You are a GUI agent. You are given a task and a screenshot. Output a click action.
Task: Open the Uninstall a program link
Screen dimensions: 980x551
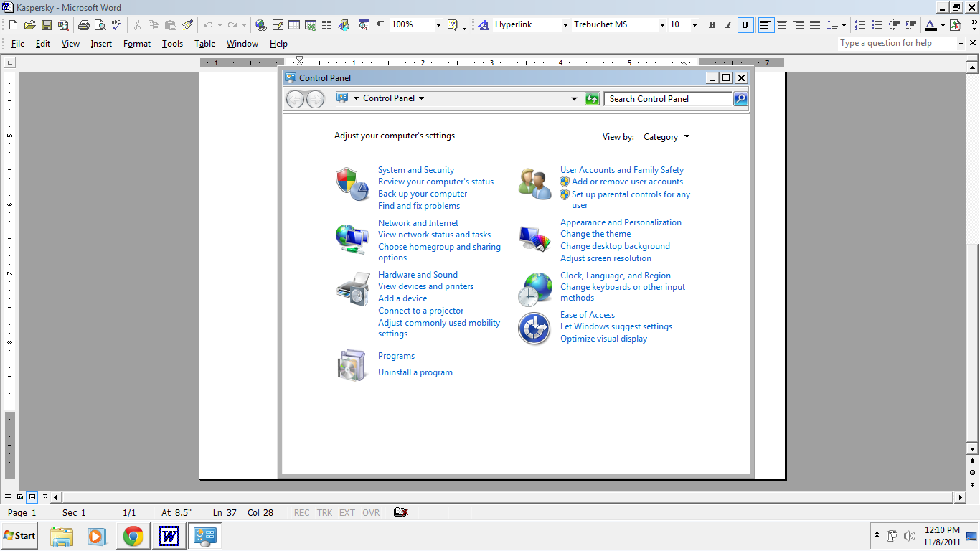coord(415,372)
